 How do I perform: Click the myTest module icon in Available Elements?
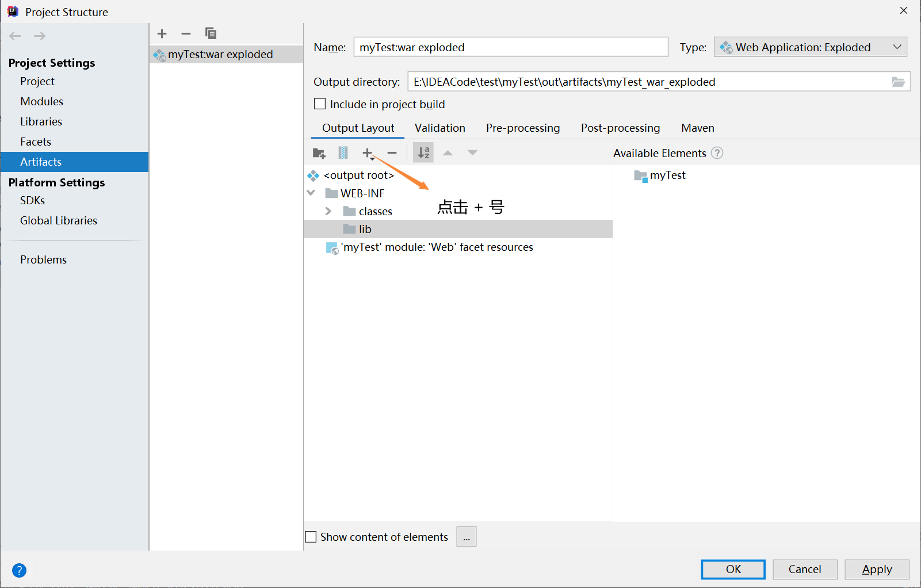[641, 175]
